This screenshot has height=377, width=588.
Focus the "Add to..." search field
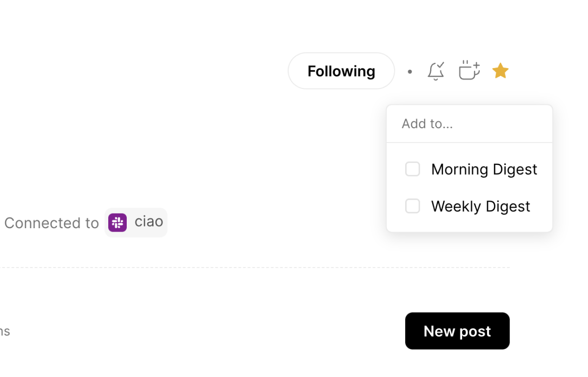(469, 124)
